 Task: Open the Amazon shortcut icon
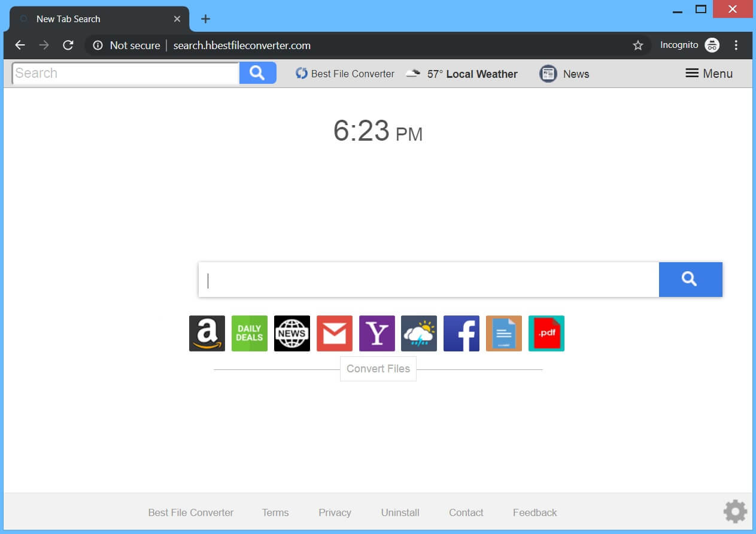tap(207, 333)
